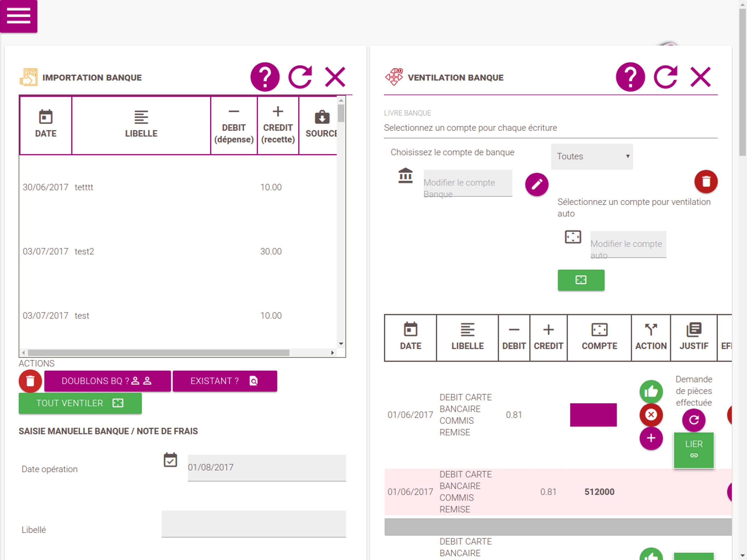
Task: Click the COMPTE column header
Action: (599, 338)
